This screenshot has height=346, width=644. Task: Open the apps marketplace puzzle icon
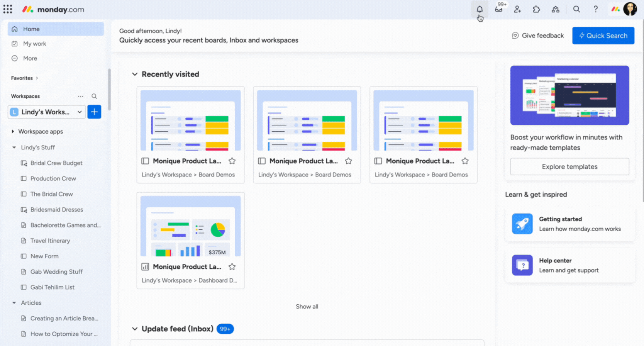(x=536, y=9)
